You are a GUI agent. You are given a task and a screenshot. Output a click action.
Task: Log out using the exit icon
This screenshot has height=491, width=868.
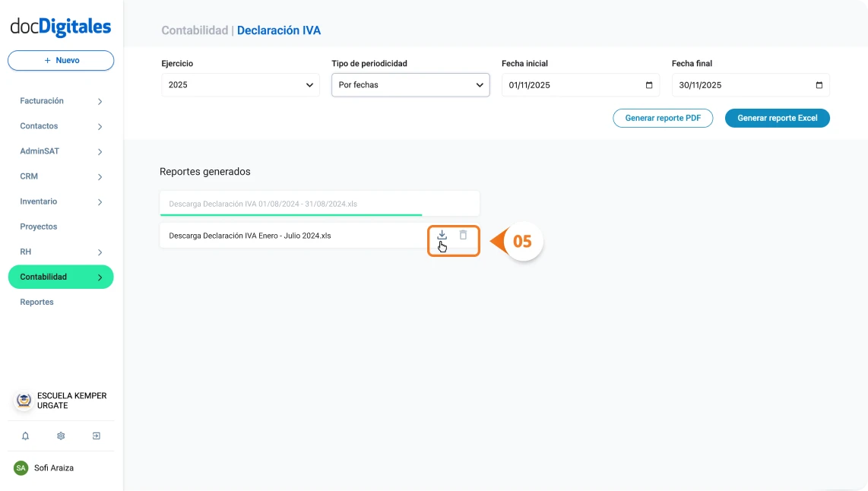click(x=96, y=436)
